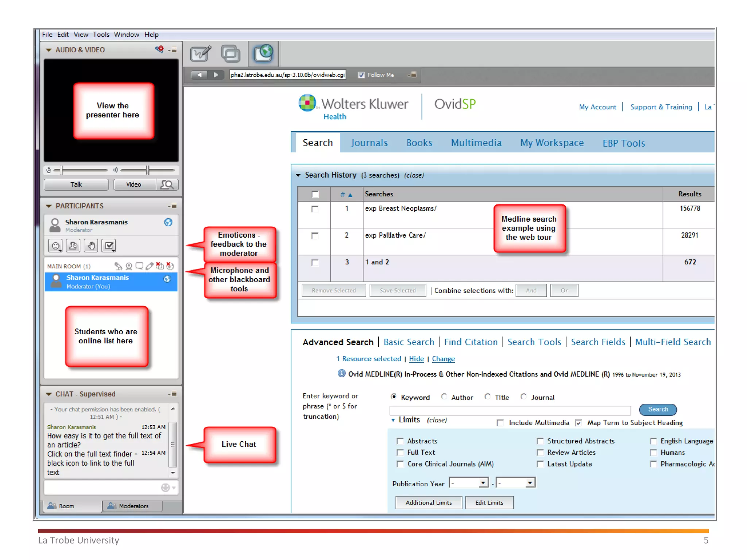The image size is (747, 560).
Task: Open the emoticon feedback button
Action: (55, 246)
